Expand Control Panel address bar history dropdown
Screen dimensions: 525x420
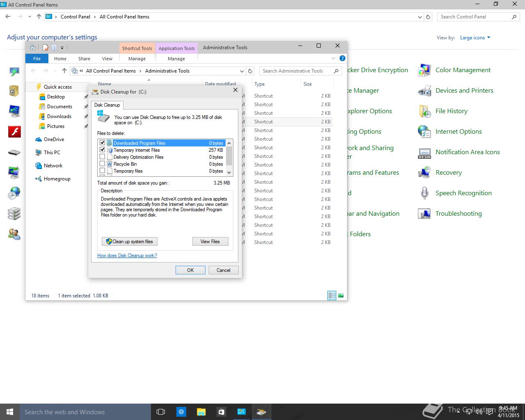click(x=420, y=17)
